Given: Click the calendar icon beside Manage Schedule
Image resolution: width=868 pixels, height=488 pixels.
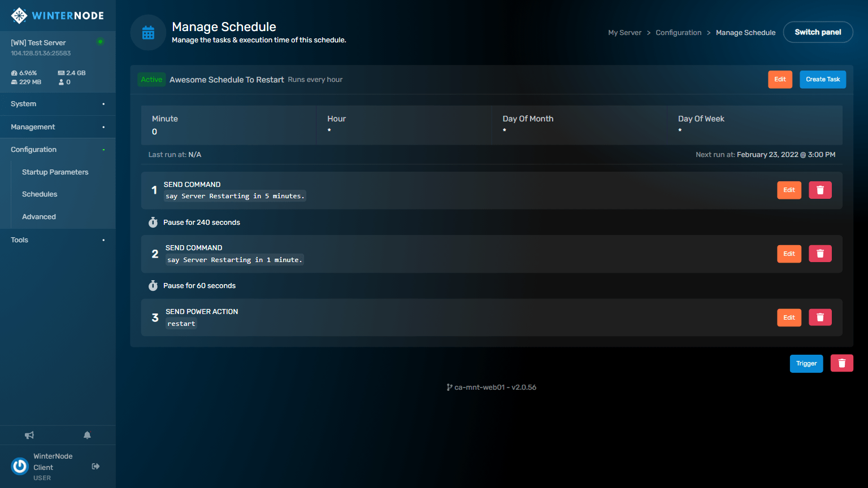Looking at the screenshot, I should click(x=148, y=33).
